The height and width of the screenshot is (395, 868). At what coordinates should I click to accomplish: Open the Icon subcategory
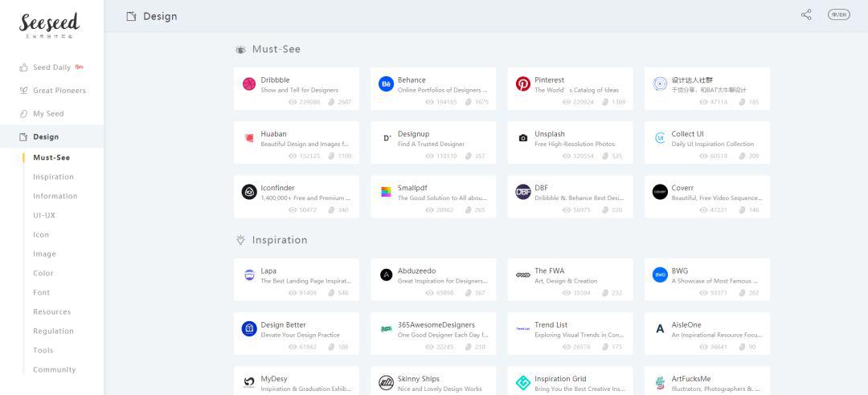41,234
